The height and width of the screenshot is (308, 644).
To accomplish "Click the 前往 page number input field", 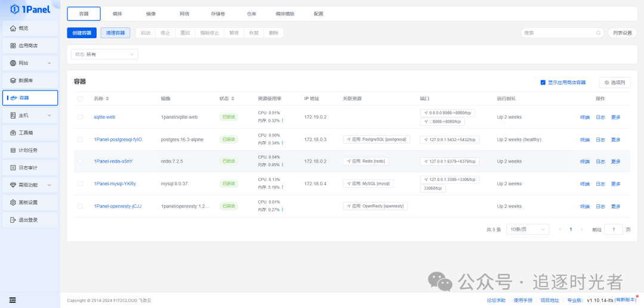I will click(613, 229).
